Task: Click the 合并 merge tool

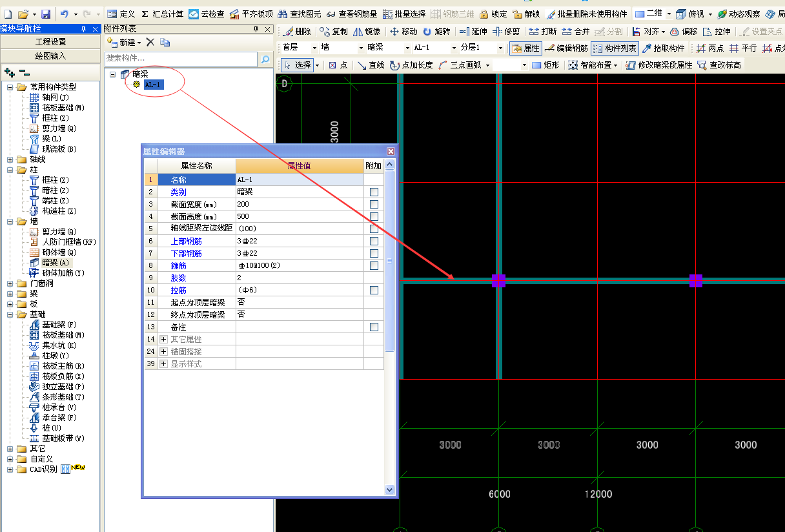Action: [576, 31]
